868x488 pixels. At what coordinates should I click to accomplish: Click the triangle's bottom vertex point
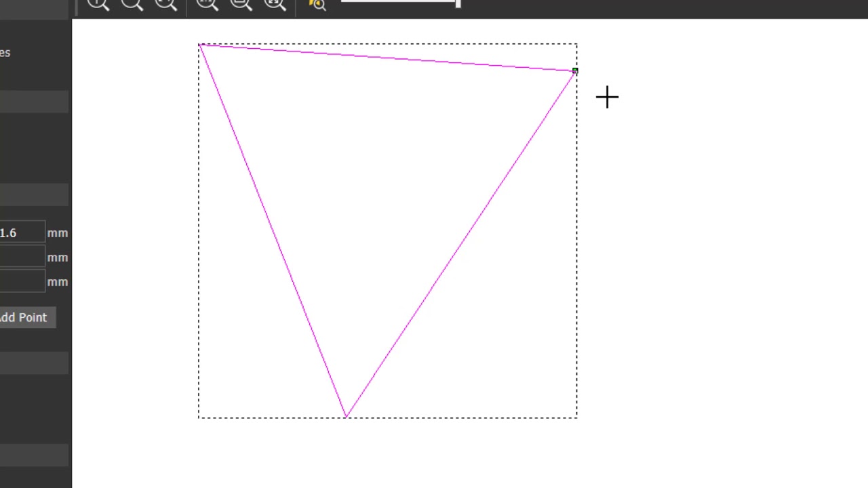pyautogui.click(x=346, y=416)
